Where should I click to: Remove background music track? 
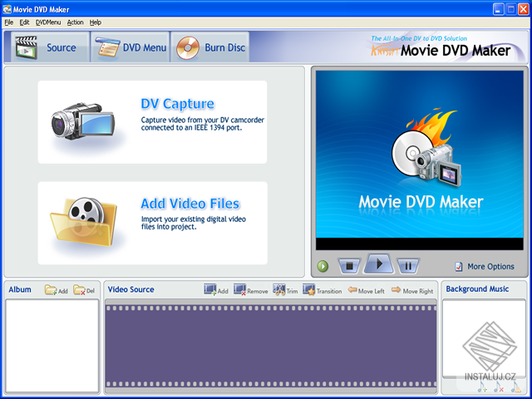tap(499, 387)
